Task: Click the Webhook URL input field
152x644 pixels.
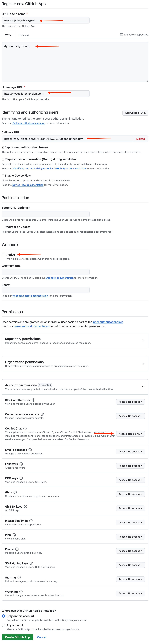Action: (46, 272)
